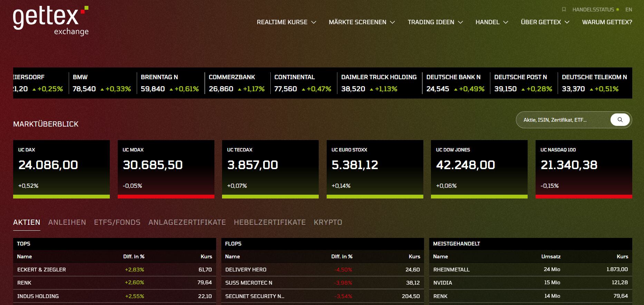Expand the Märkte Screenen menu
The height and width of the screenshot is (305, 644).
362,22
